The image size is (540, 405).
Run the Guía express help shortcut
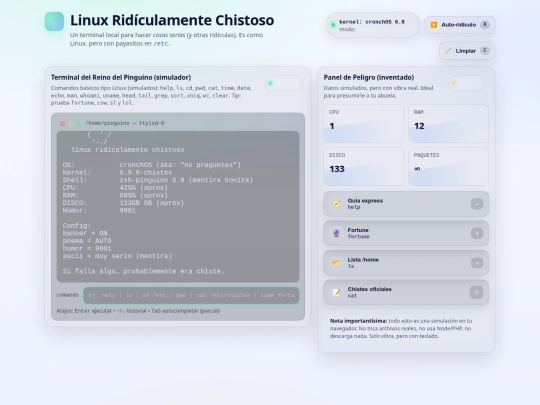pos(406,204)
